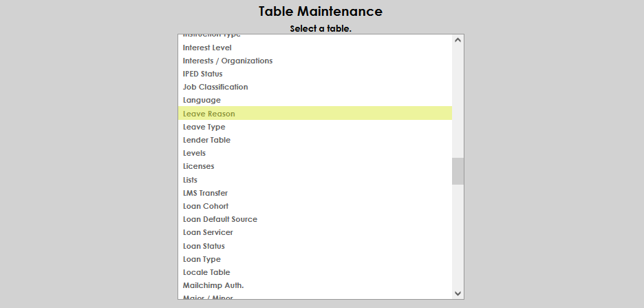Open the Licenses table entry

198,166
